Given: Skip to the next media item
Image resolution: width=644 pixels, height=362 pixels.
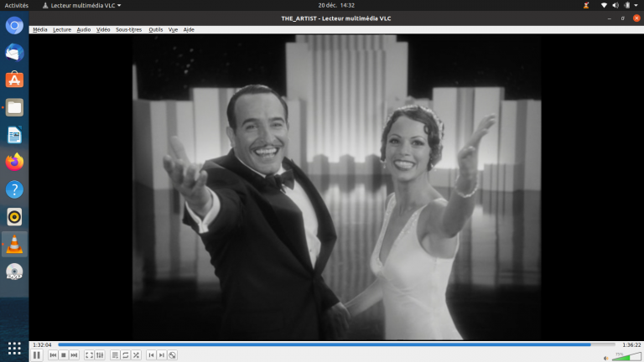Looking at the screenshot, I should [75, 355].
